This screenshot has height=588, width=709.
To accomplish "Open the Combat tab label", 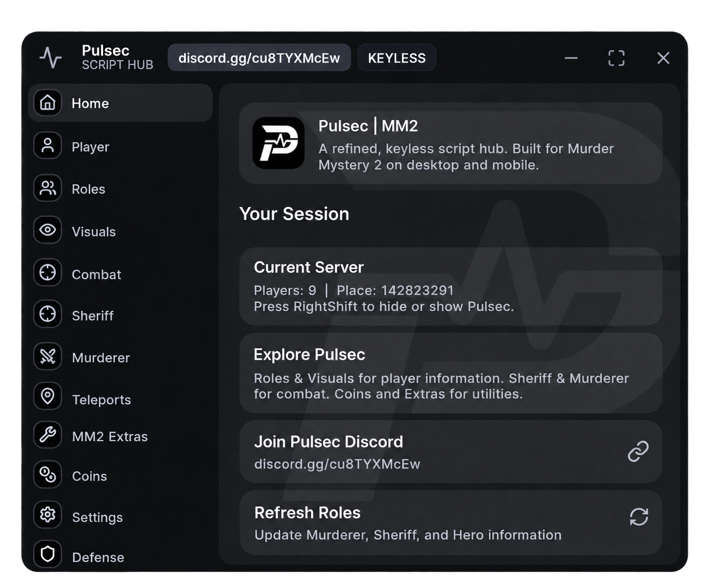I will [97, 274].
